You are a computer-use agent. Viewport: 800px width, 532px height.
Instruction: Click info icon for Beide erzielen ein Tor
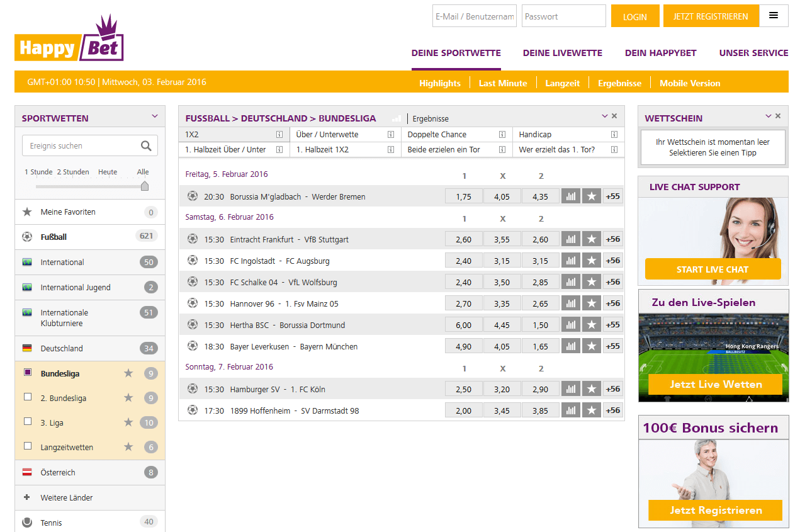click(502, 149)
